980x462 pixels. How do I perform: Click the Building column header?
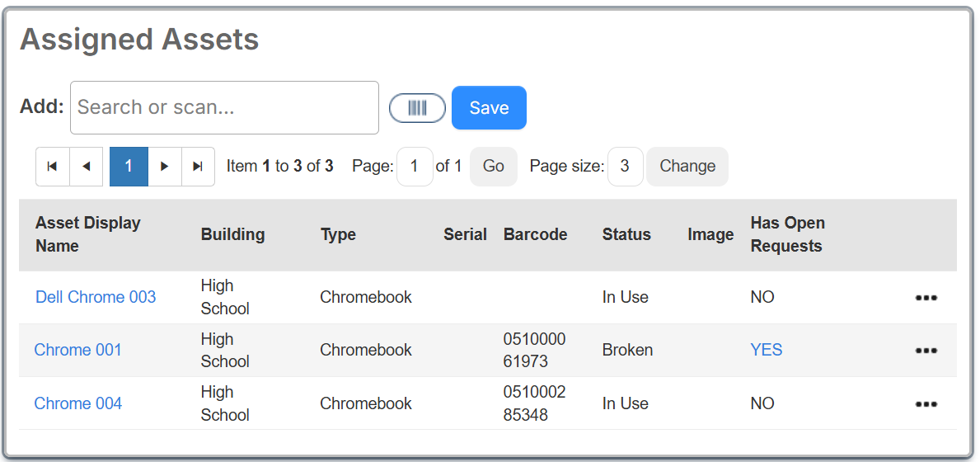[232, 234]
